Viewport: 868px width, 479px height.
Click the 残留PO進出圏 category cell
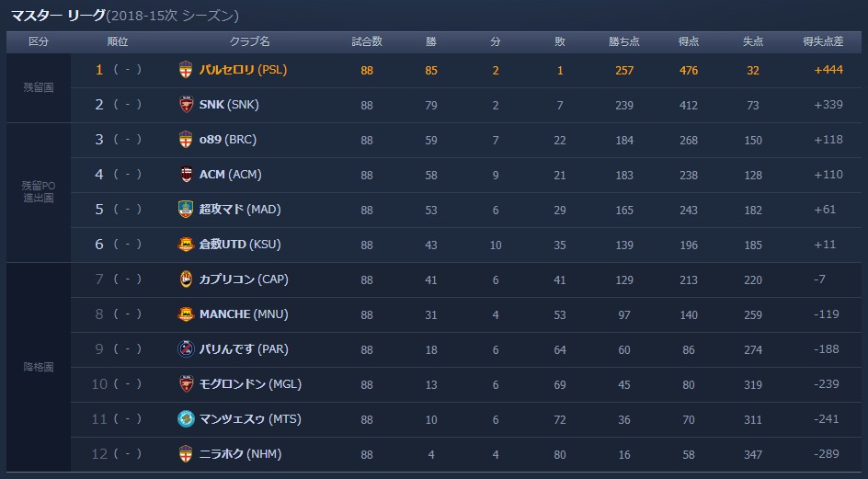coord(39,192)
